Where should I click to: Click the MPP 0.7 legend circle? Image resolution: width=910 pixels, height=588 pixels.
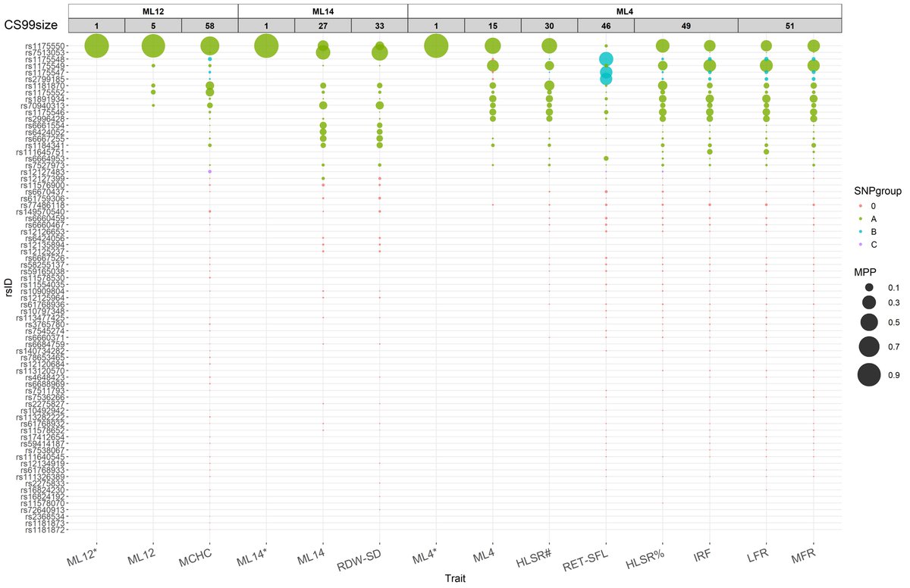pyautogui.click(x=868, y=347)
